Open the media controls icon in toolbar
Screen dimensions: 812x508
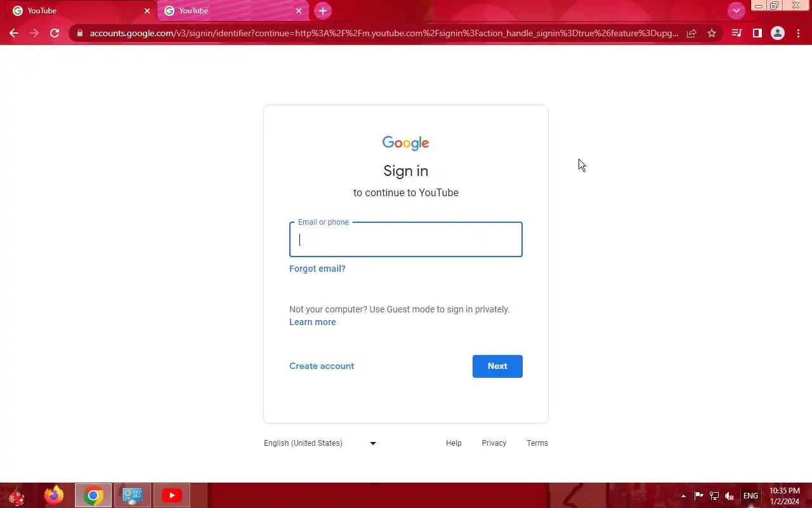click(737, 33)
